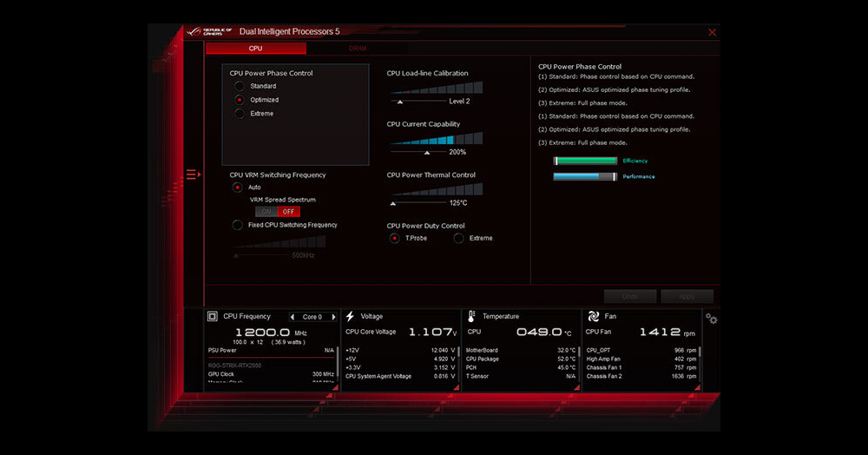Click the Fan panel scrollbar
Viewport: 868px width, 455px height.
700,352
